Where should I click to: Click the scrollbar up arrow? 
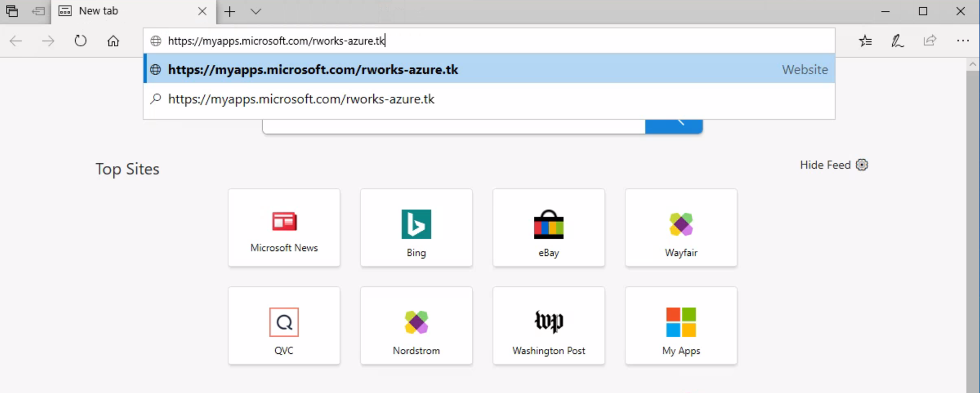click(973, 64)
